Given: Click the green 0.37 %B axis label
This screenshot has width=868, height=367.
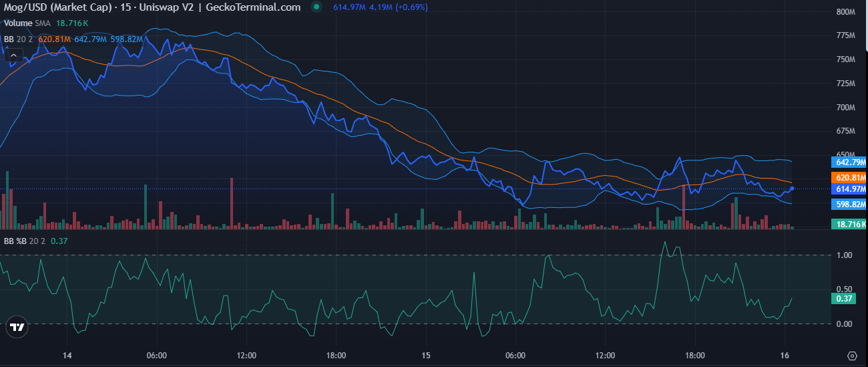Looking at the screenshot, I should pyautogui.click(x=845, y=299).
